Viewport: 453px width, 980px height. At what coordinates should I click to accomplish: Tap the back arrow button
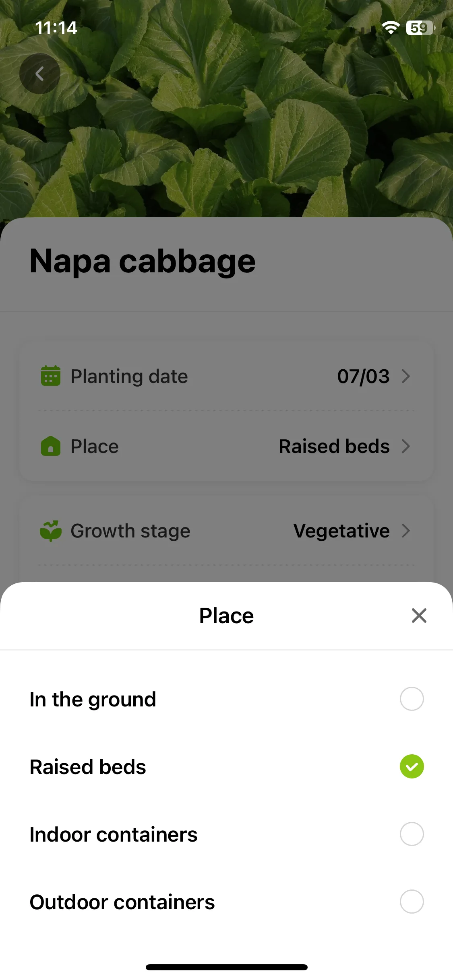coord(40,74)
